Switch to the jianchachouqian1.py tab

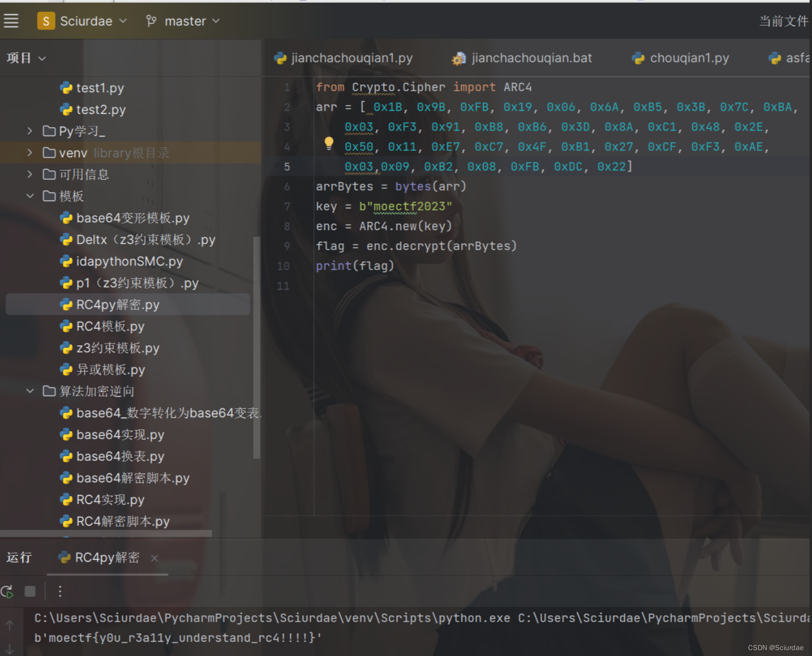tap(352, 58)
